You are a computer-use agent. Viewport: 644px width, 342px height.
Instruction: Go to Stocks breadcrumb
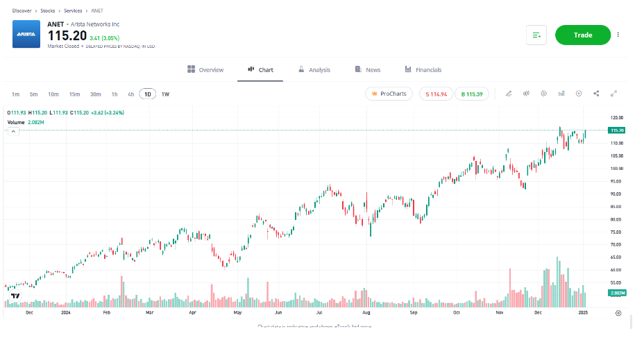[x=48, y=10]
